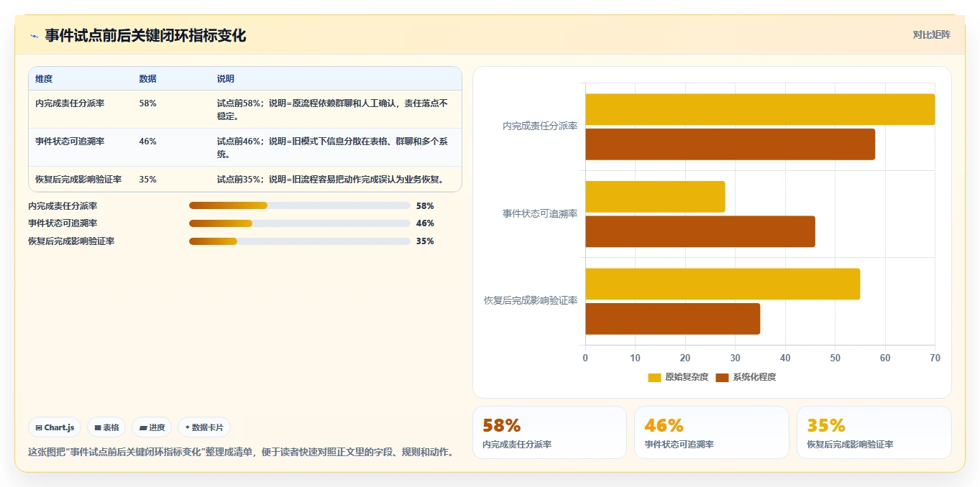The width and height of the screenshot is (980, 487).
Task: Click the 内完成责任分派率 58% progress bar
Action: click(x=300, y=205)
